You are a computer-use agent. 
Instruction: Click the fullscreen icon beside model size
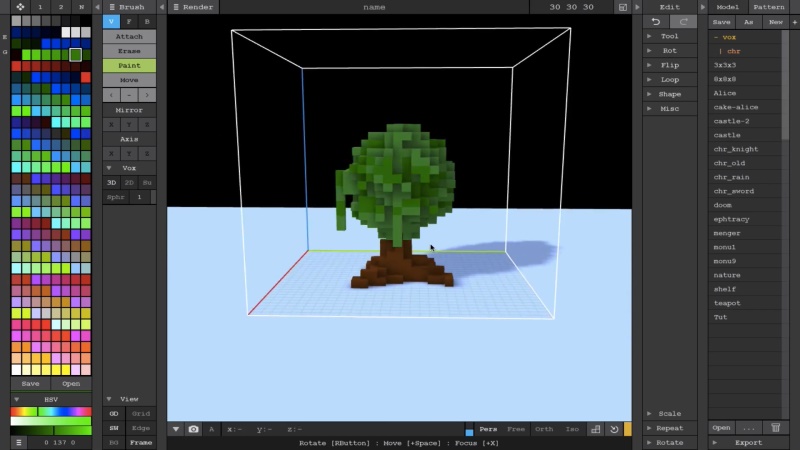(x=623, y=7)
